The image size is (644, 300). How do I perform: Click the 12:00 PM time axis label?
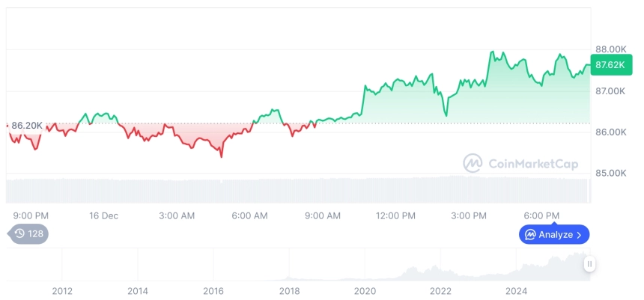tap(395, 216)
